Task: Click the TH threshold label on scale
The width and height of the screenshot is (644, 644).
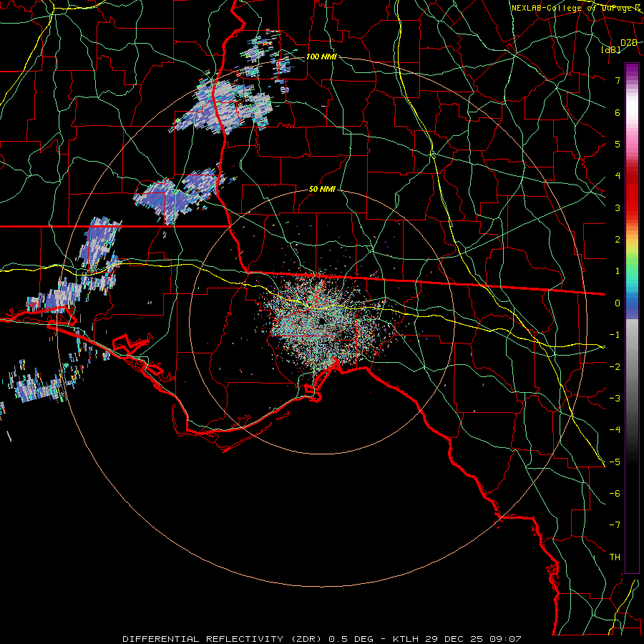Action: tap(615, 557)
